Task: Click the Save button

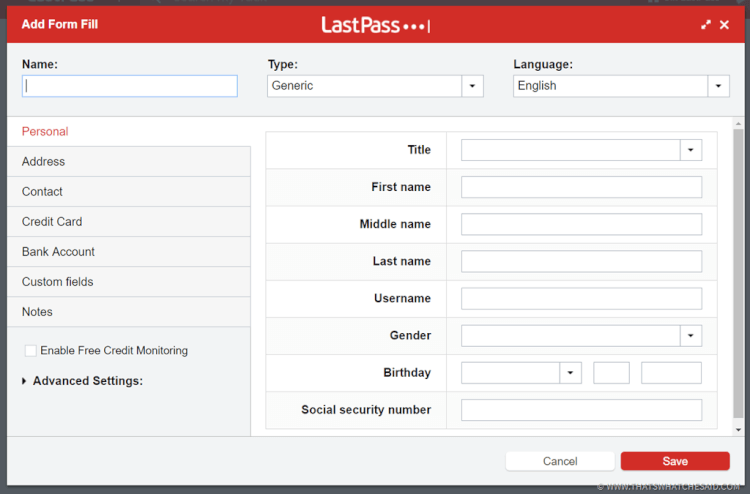Action: [x=675, y=461]
